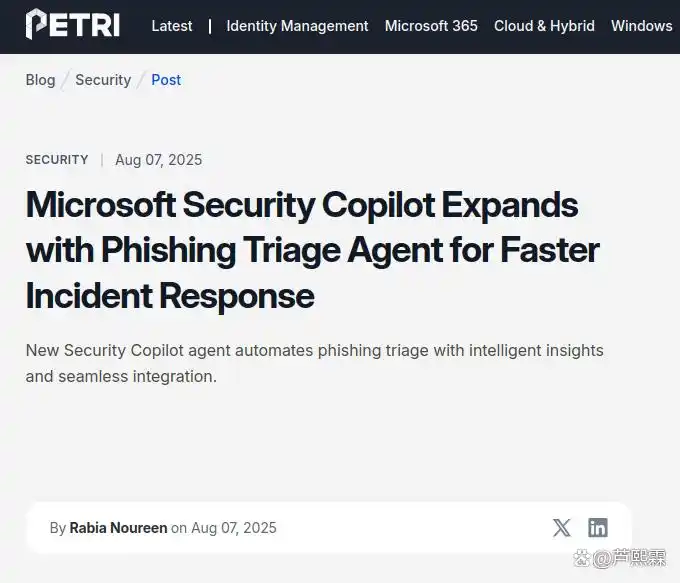Image resolution: width=680 pixels, height=583 pixels.
Task: Click the Aug 07, 2025 date beside SECURITY
Action: (158, 160)
